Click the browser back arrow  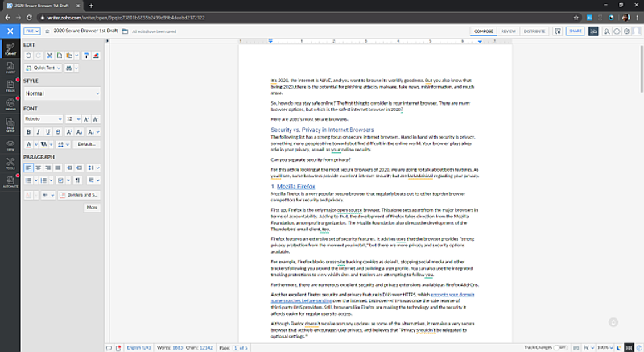click(7, 18)
